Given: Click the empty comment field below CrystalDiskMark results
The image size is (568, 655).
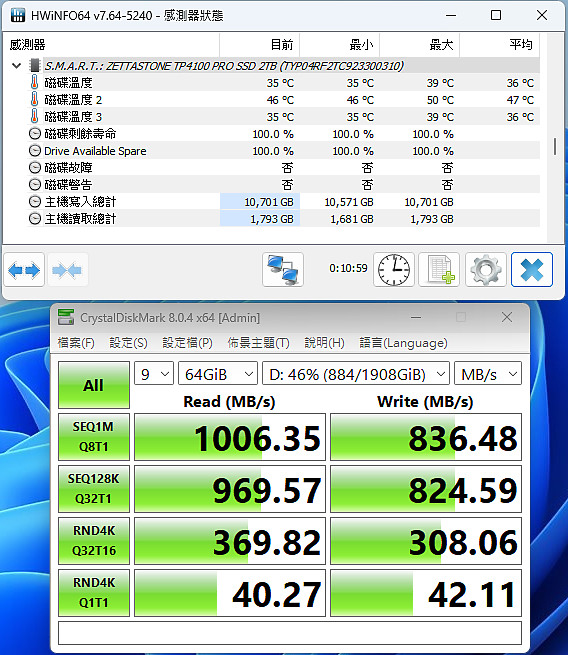Looking at the screenshot, I should (290, 633).
